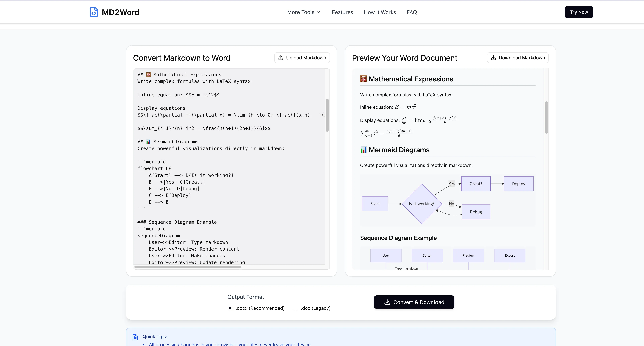Open the FAQ nav item
This screenshot has width=644, height=346.
point(411,12)
